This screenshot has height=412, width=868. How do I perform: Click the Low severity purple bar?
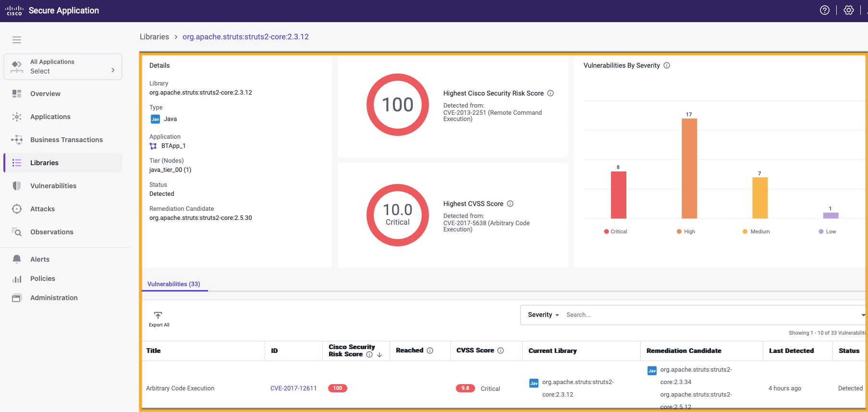831,216
